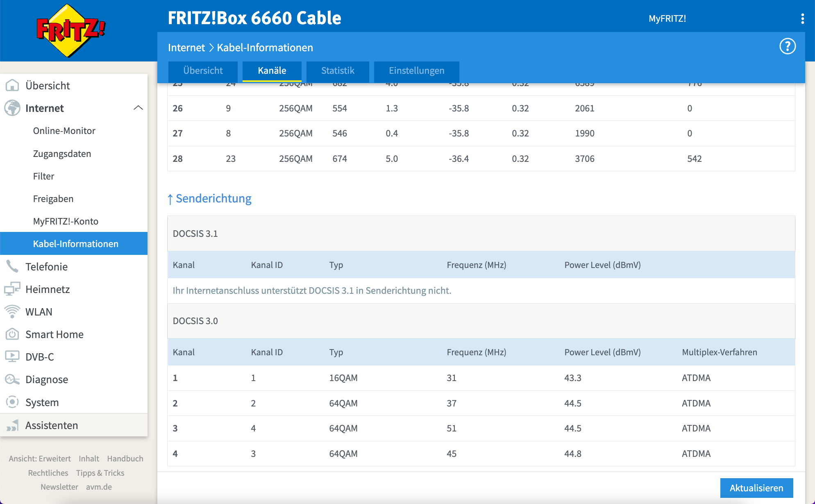Open the avm.de footer link
The image size is (815, 504).
tap(99, 487)
